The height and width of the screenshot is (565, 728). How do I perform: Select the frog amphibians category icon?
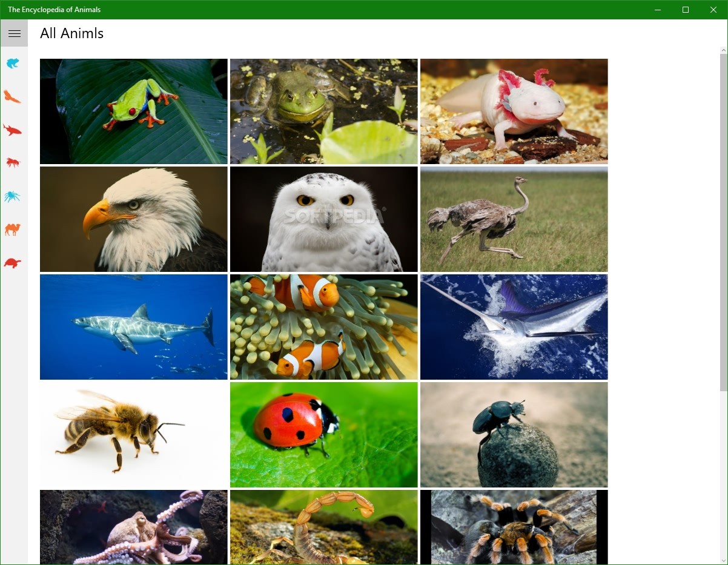click(13, 63)
